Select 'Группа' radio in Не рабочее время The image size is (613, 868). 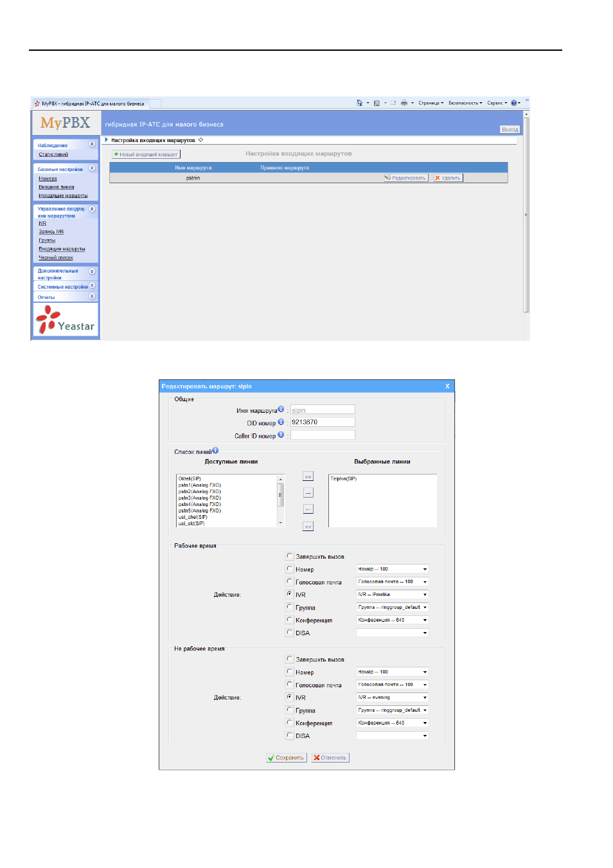tap(290, 710)
